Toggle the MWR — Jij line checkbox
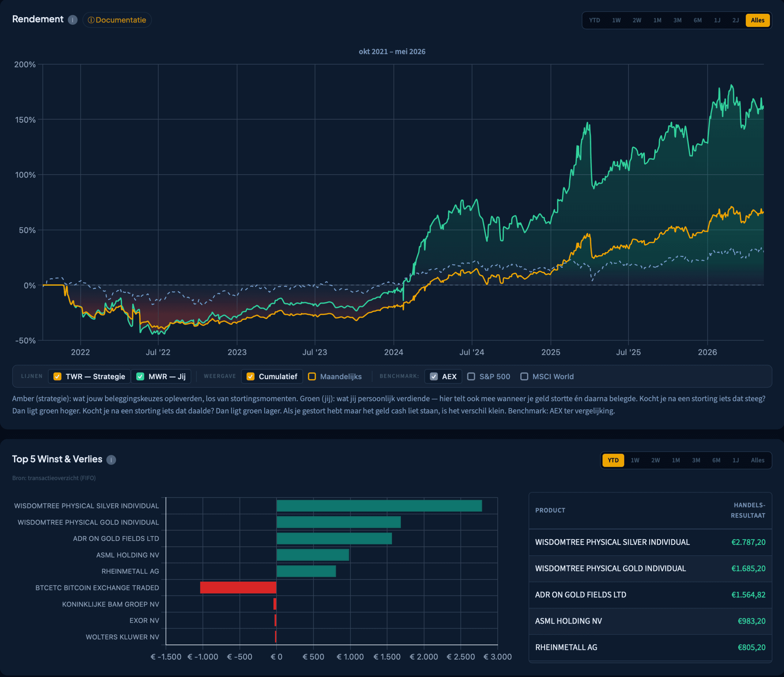This screenshot has height=677, width=784. (140, 376)
